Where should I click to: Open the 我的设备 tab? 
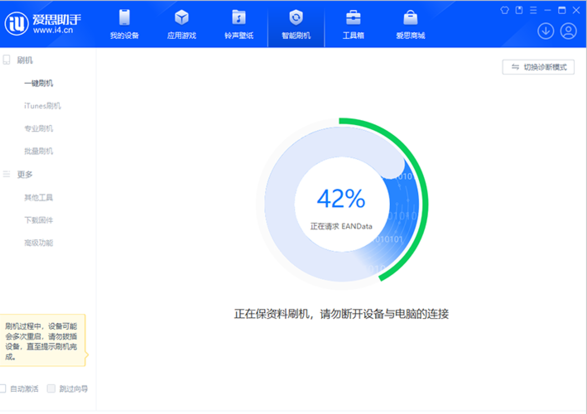click(124, 24)
